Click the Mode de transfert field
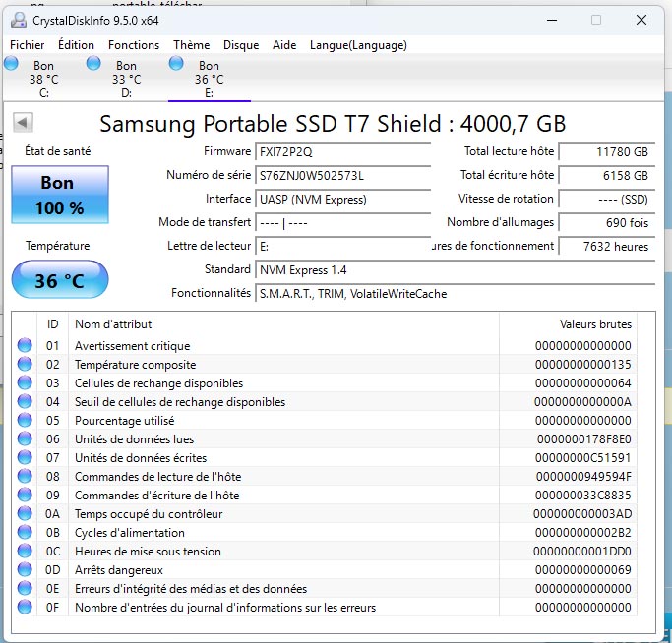 pyautogui.click(x=342, y=223)
